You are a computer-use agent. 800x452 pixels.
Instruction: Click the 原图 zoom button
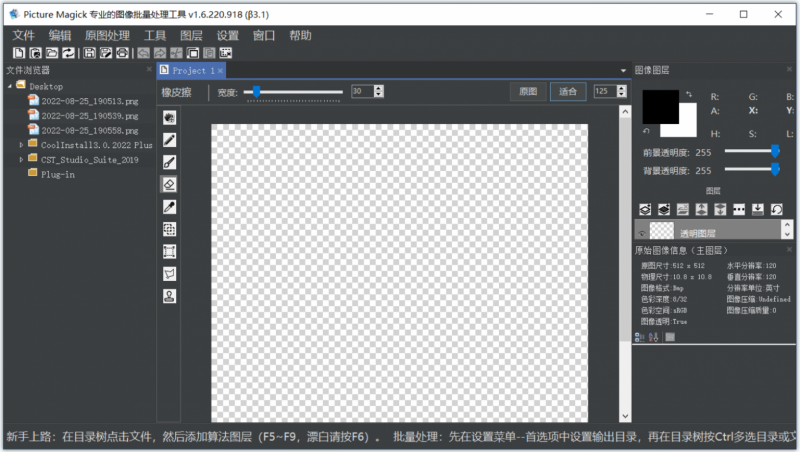tap(528, 92)
